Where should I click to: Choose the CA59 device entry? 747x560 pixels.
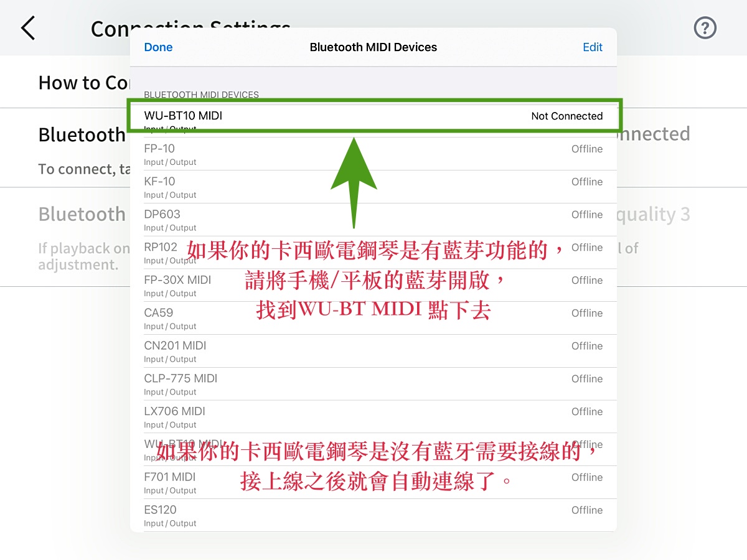pos(159,314)
